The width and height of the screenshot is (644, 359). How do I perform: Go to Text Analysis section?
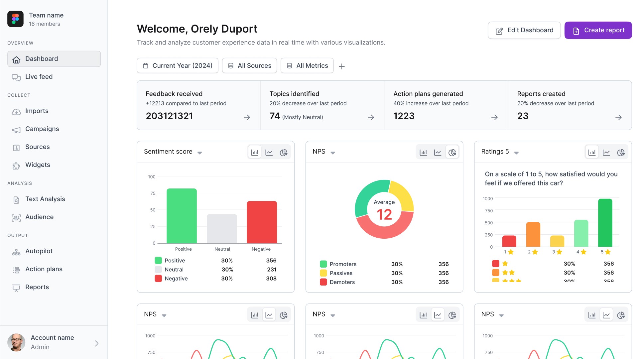pyautogui.click(x=45, y=199)
